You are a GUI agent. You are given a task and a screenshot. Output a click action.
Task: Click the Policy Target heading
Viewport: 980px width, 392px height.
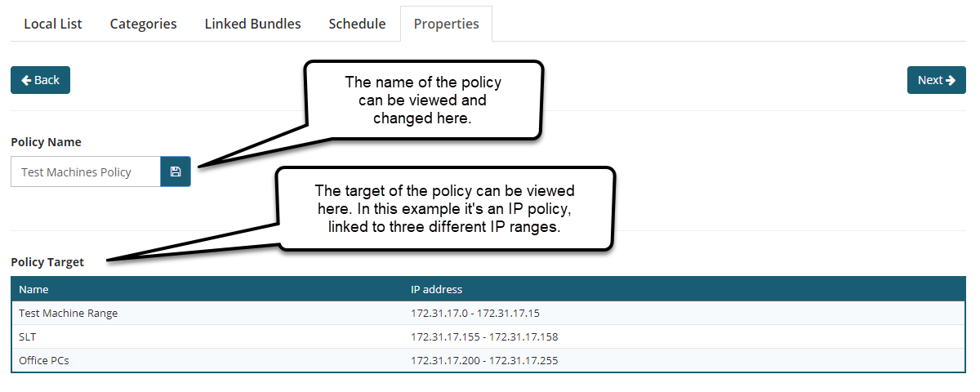coord(47,262)
